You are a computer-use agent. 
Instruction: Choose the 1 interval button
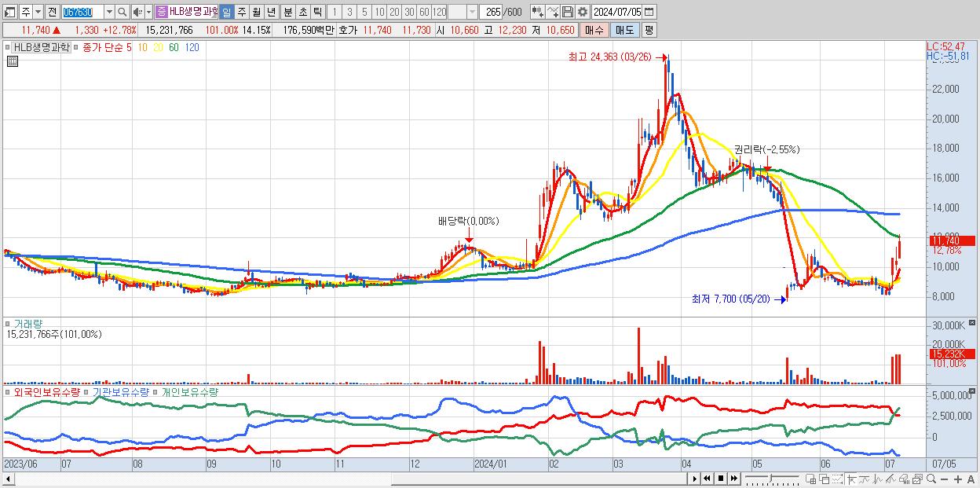click(335, 12)
